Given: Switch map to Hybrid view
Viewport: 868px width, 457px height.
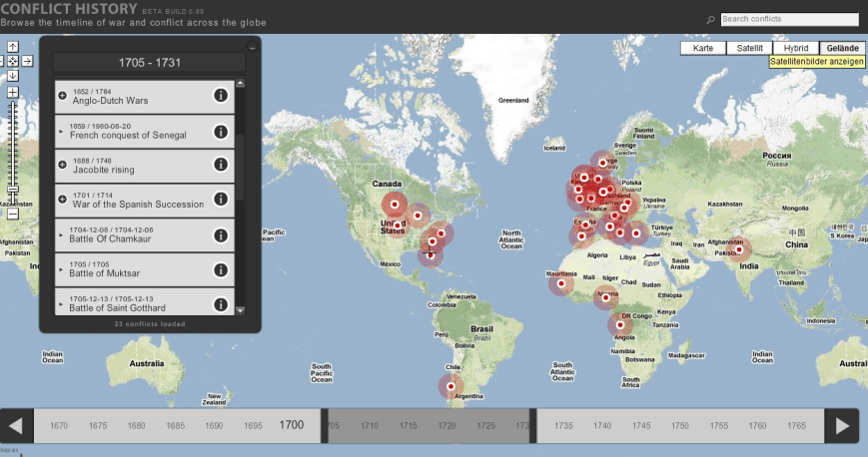Looking at the screenshot, I should coord(796,48).
